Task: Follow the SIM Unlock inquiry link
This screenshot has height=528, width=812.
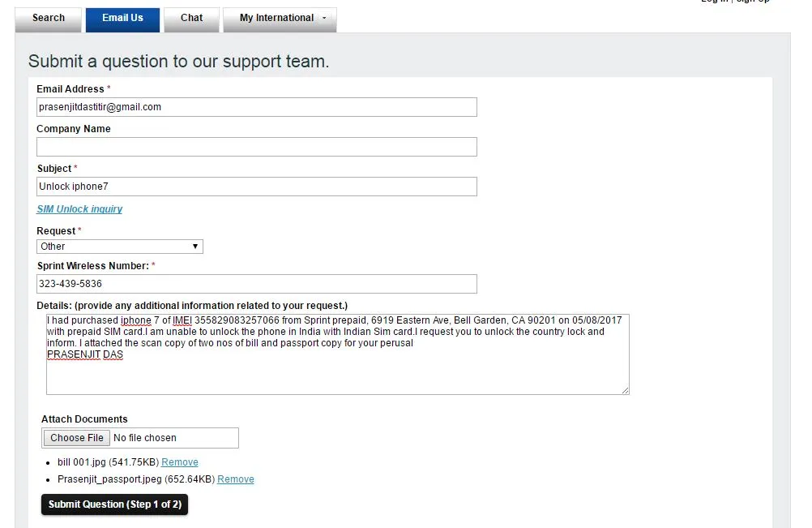Action: tap(79, 209)
